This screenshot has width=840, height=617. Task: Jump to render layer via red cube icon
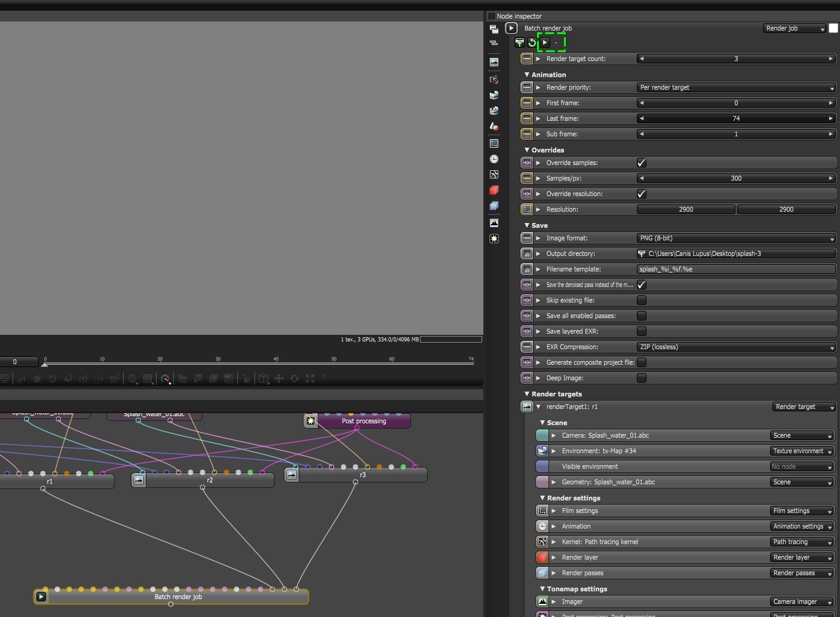(x=494, y=190)
